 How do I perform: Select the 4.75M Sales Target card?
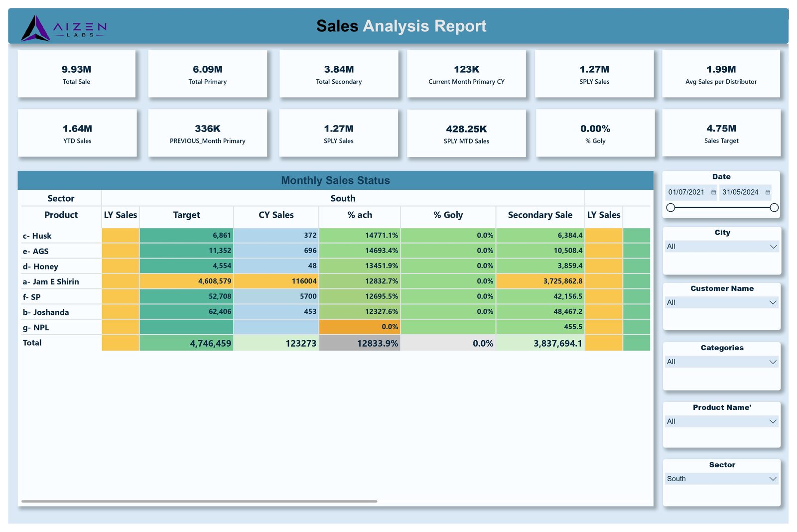(721, 133)
